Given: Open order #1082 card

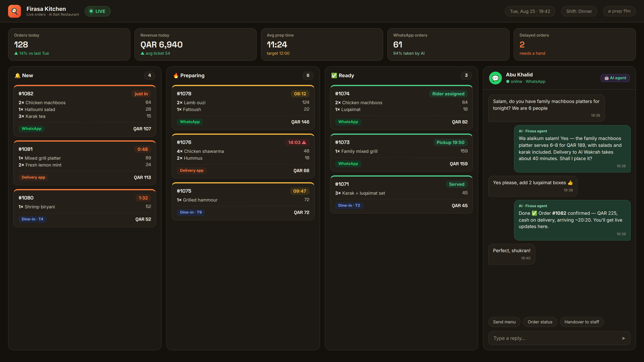Looking at the screenshot, I should pos(85,111).
